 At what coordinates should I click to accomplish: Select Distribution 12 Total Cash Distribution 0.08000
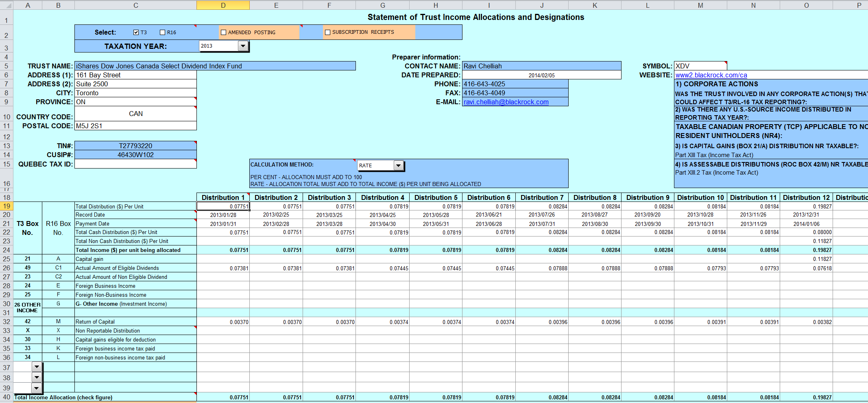(x=806, y=232)
